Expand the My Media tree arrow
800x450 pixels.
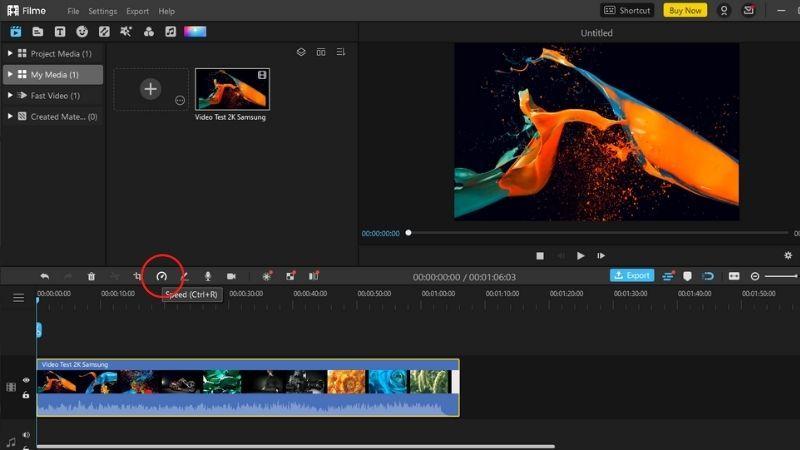click(x=10, y=74)
